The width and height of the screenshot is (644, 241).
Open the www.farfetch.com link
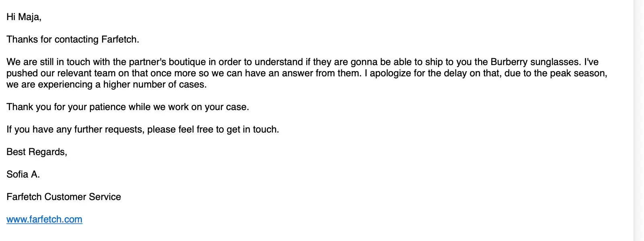44,219
